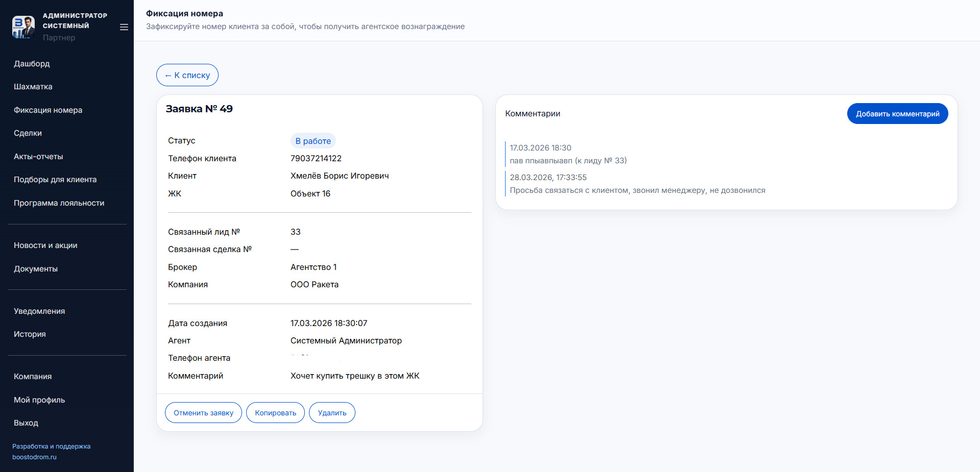The image size is (980, 472).
Task: Go to Шахматка in sidebar
Action: [33, 87]
